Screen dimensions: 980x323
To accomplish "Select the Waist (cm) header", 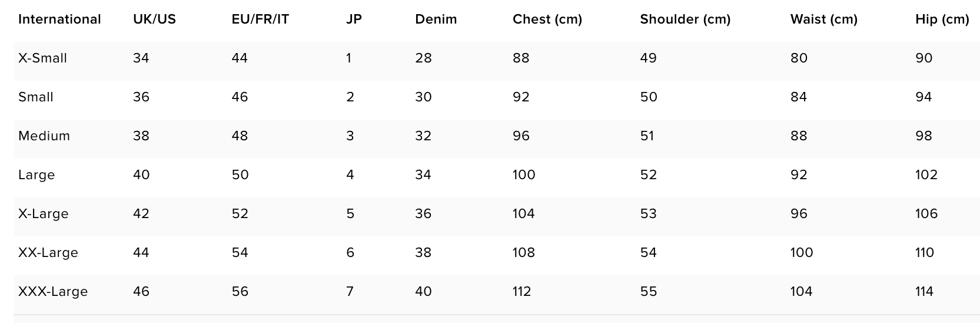I will tap(823, 19).
